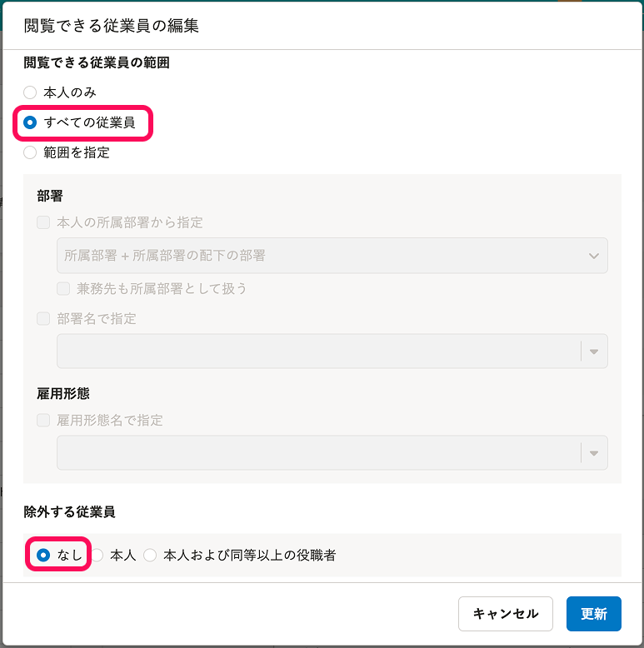Select 本人 under 除外する従業員
Image resolution: width=644 pixels, height=648 pixels.
click(x=97, y=555)
